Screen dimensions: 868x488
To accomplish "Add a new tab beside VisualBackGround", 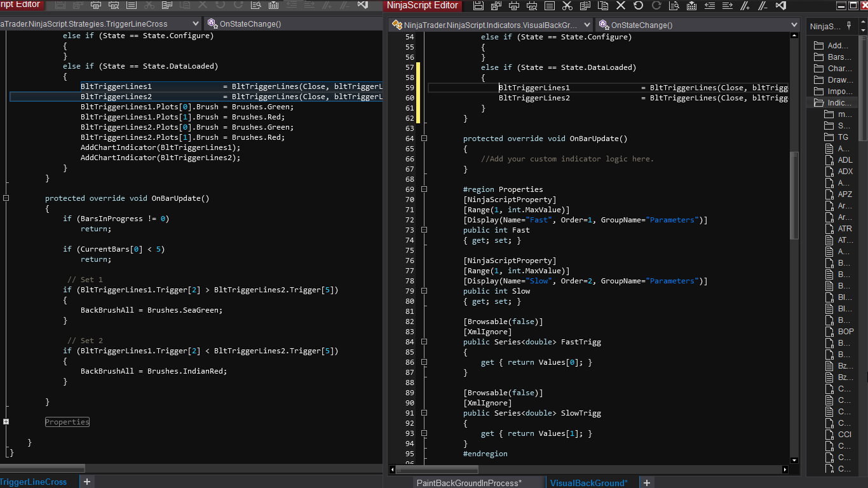I will [646, 483].
